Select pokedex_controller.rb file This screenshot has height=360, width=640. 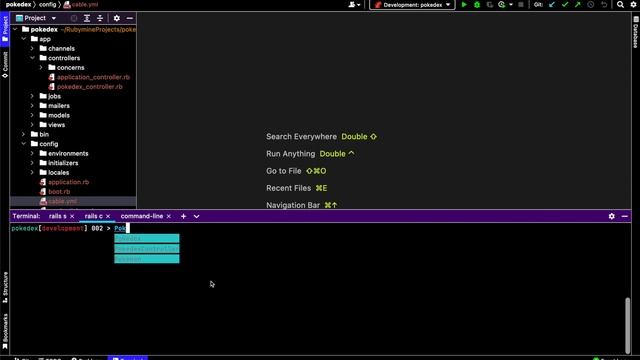point(89,87)
